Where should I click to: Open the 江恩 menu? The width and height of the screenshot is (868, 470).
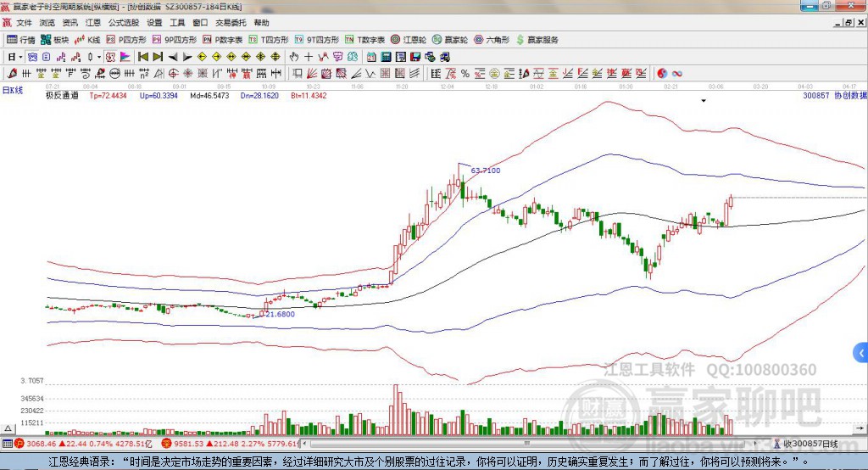click(93, 23)
